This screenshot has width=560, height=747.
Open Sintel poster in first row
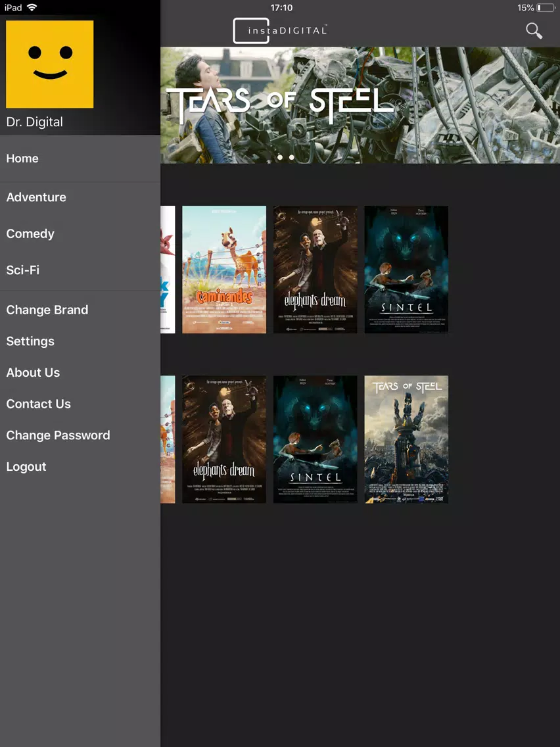coord(406,270)
